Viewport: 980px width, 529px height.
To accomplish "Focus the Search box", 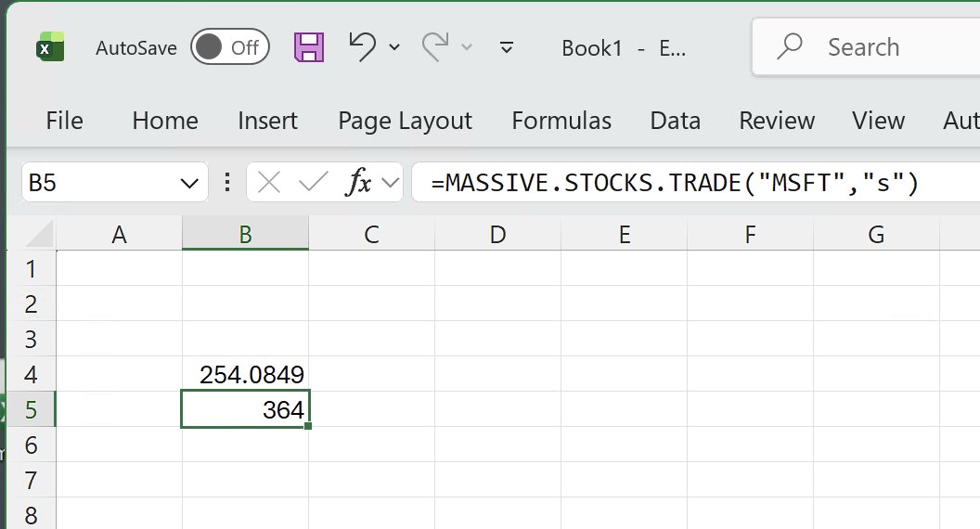I will coord(866,47).
